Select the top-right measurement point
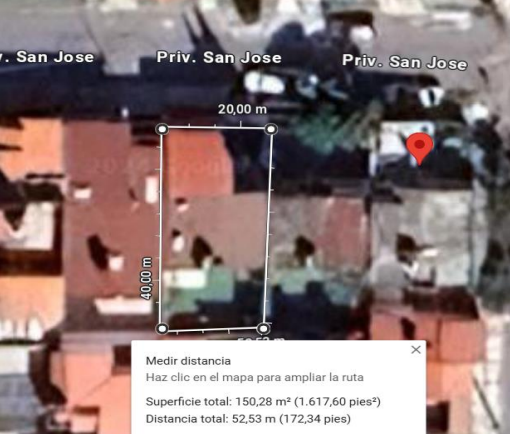The image size is (510, 434). coord(271,129)
